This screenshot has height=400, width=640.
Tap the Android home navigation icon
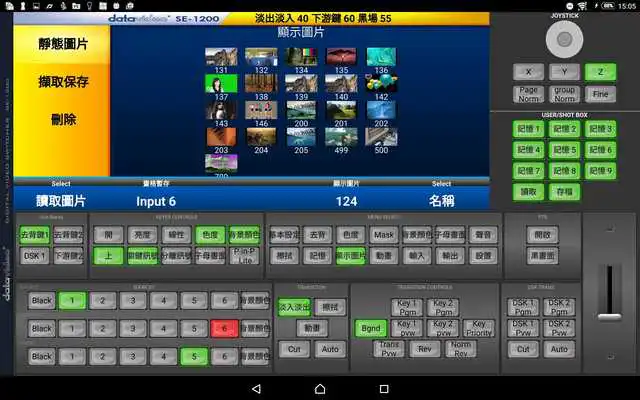click(x=320, y=389)
